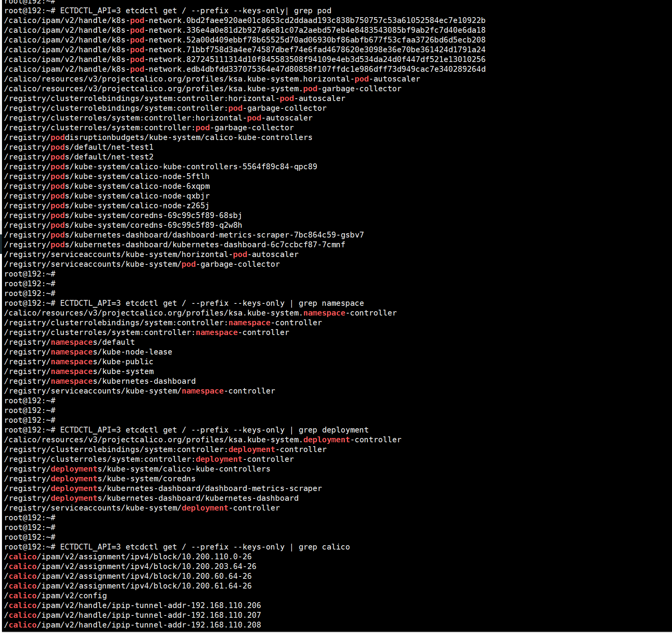Click the pod key "calico-node-z265j"
This screenshot has height=633, width=672.
[x=107, y=206]
